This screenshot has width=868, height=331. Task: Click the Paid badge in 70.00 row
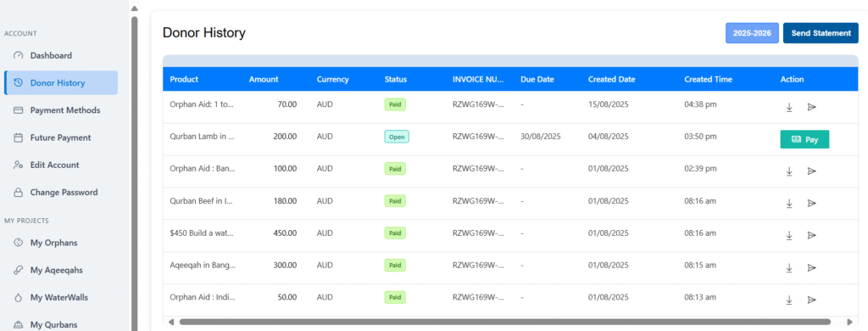coord(395,104)
